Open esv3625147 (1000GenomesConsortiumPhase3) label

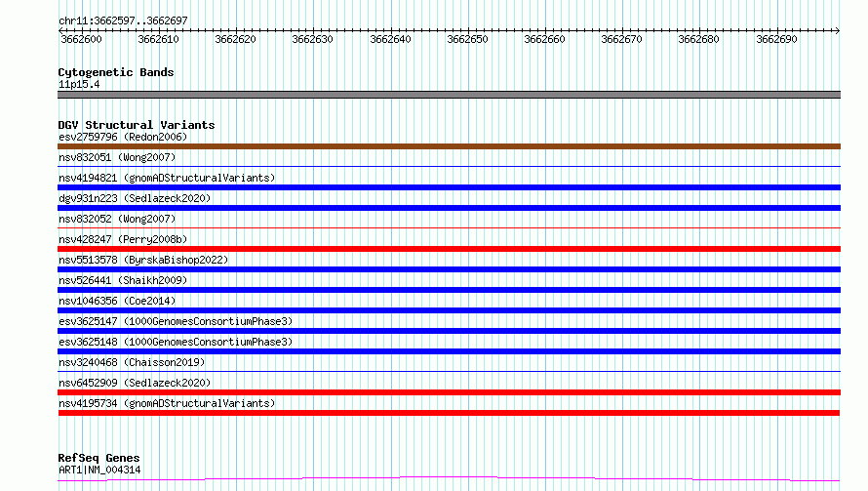[176, 321]
